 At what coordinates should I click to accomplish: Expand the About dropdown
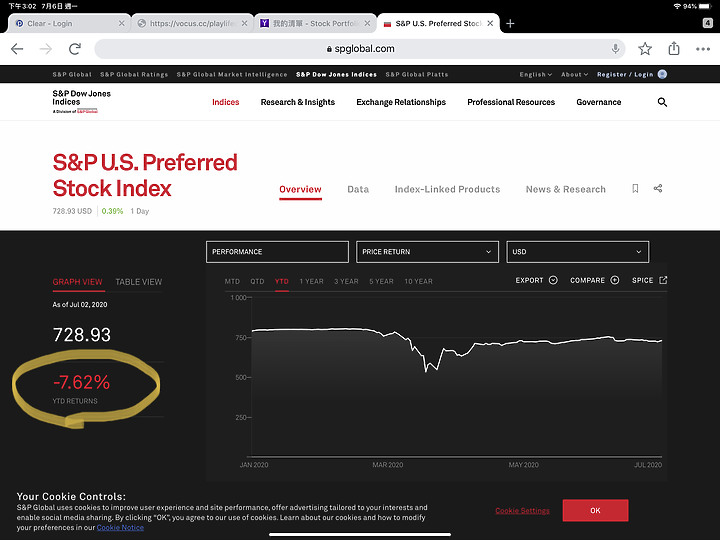[x=574, y=74]
